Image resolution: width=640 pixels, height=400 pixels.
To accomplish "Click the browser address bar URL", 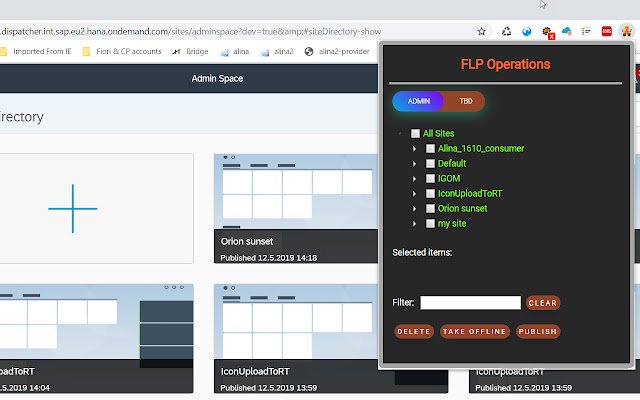I will [191, 31].
